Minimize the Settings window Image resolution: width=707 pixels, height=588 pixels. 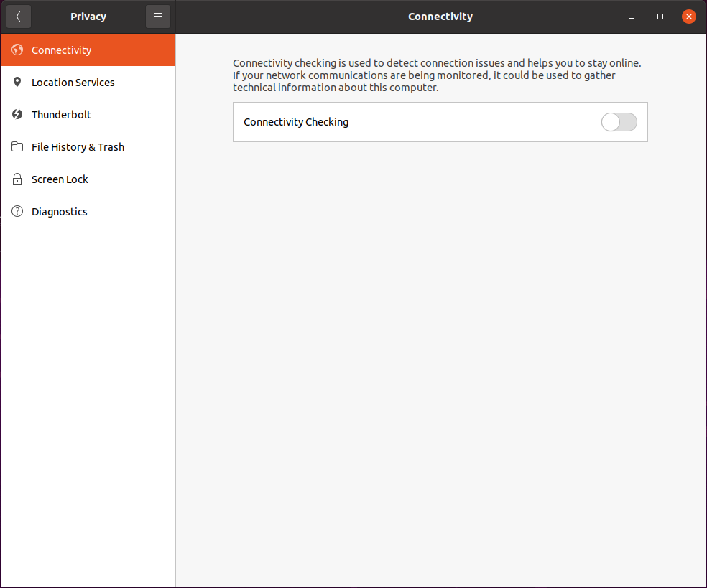[632, 17]
